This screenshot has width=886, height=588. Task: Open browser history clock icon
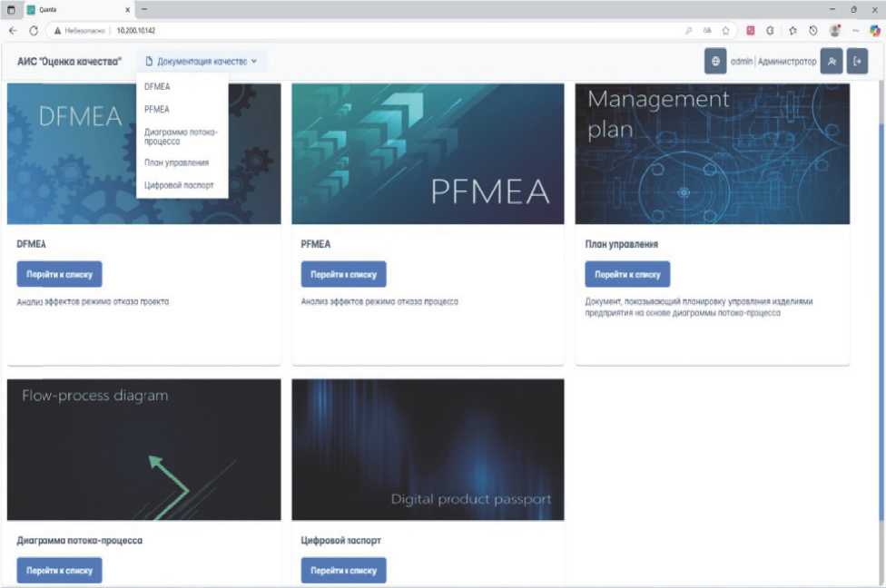(812, 31)
